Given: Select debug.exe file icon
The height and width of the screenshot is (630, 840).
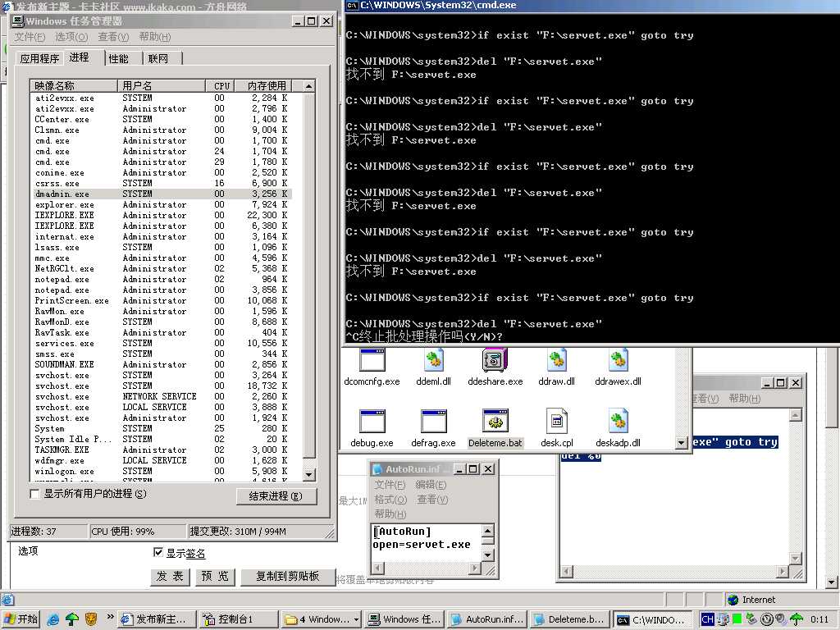Looking at the screenshot, I should pos(372,421).
